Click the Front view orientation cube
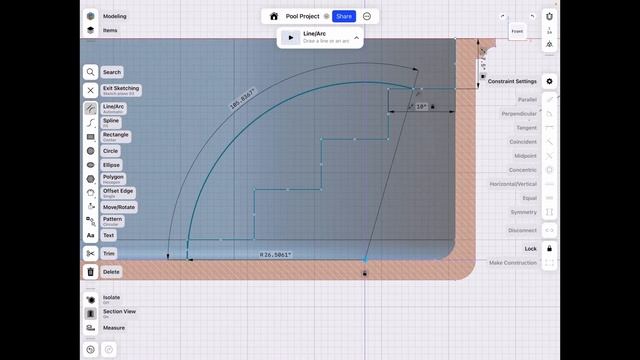Viewport: 640px width, 360px height. (x=517, y=31)
